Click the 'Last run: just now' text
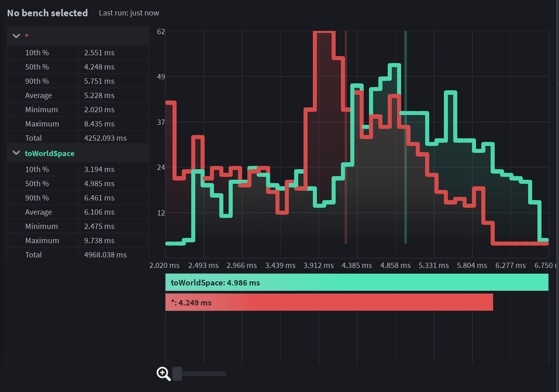 coord(129,13)
